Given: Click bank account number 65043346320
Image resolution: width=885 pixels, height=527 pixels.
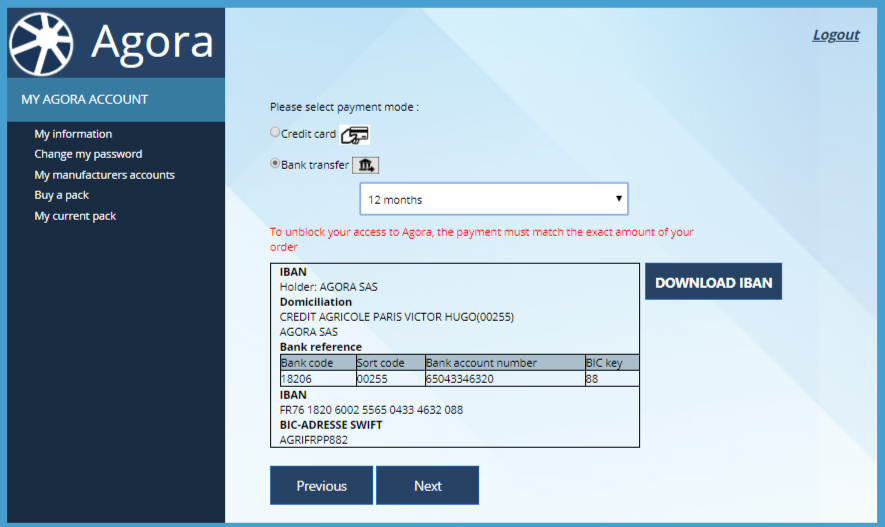Looking at the screenshot, I should tap(459, 379).
